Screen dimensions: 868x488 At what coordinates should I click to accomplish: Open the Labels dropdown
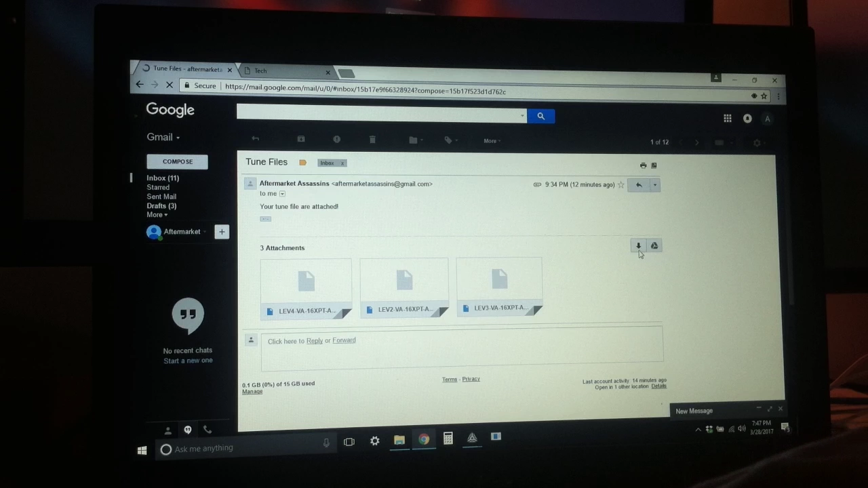click(x=451, y=140)
